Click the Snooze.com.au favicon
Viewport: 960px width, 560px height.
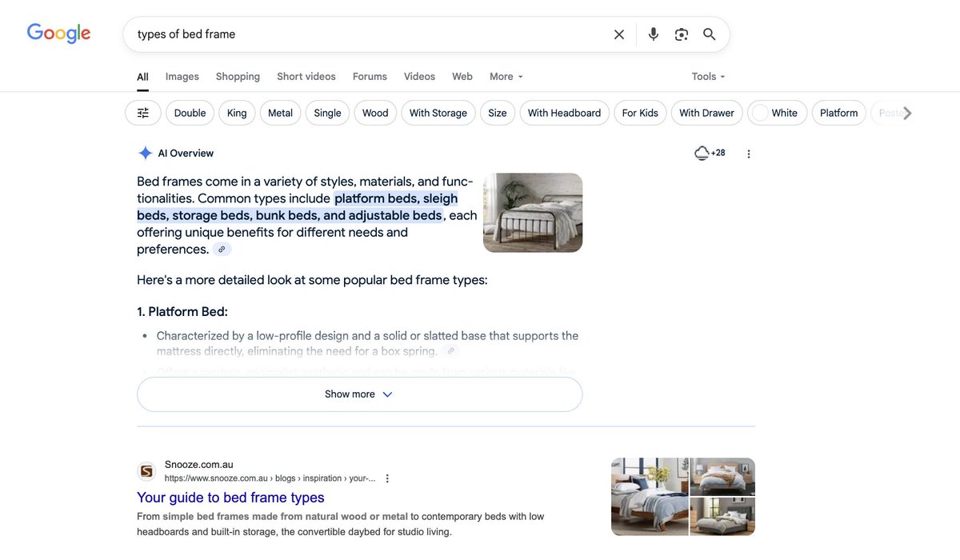(x=146, y=471)
